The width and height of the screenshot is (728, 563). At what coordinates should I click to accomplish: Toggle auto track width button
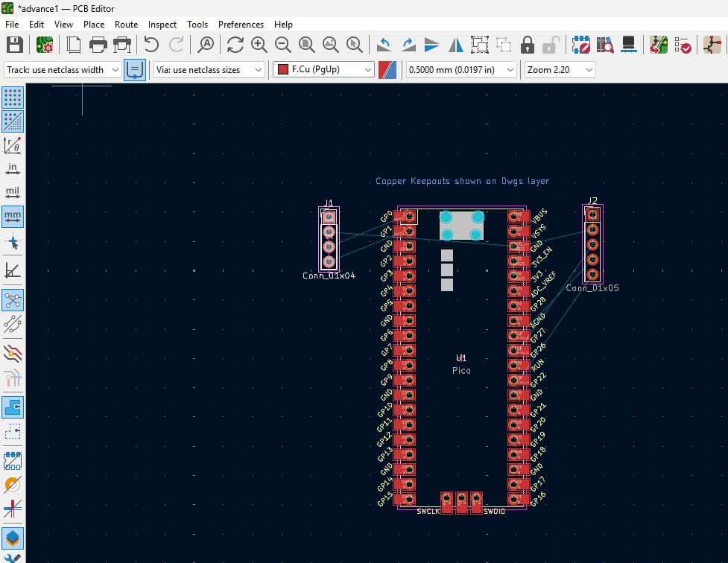click(x=135, y=70)
